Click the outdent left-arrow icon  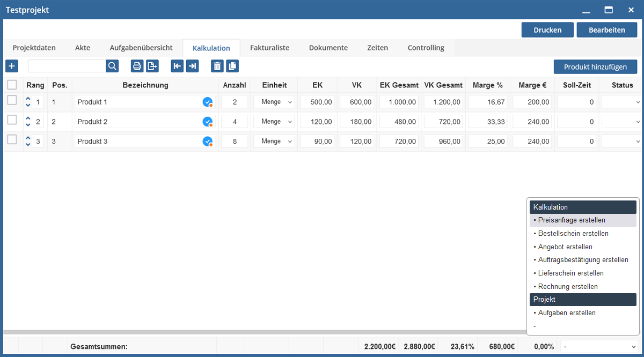[177, 66]
